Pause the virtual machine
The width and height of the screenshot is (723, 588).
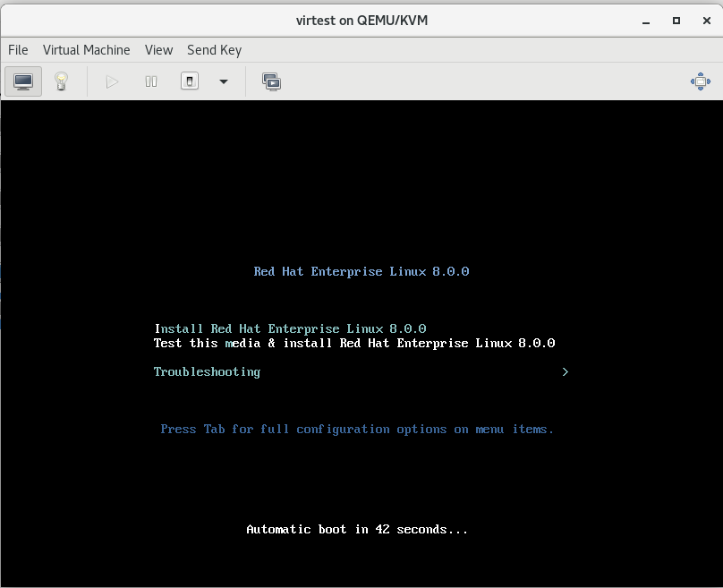coord(151,81)
